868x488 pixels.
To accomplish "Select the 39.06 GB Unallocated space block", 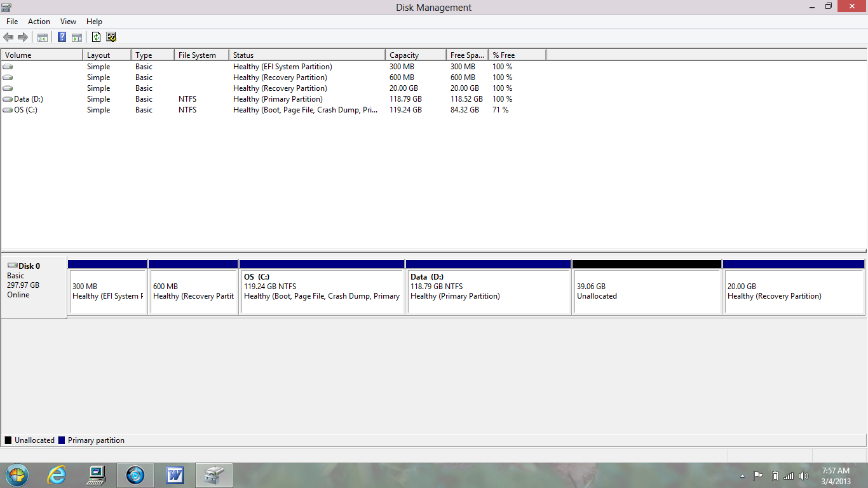I will pyautogui.click(x=646, y=292).
